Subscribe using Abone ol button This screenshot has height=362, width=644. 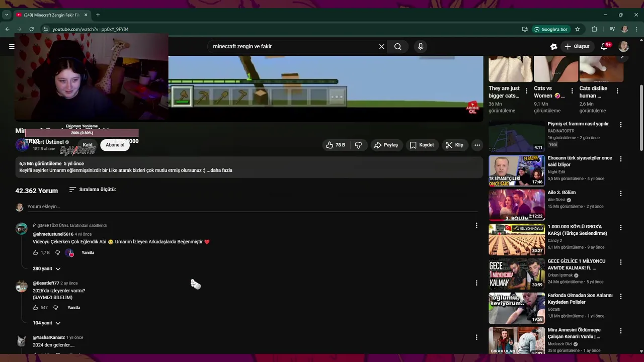click(x=115, y=145)
